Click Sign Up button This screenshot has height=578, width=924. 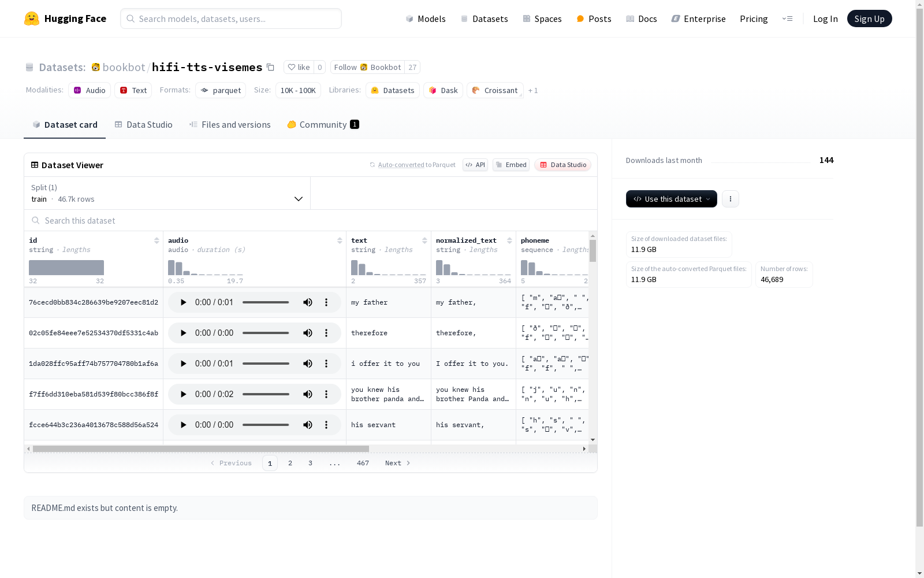[x=869, y=18]
